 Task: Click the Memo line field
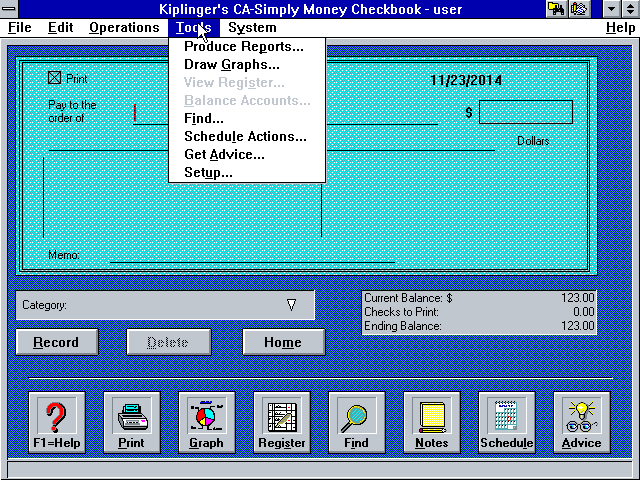(252, 255)
